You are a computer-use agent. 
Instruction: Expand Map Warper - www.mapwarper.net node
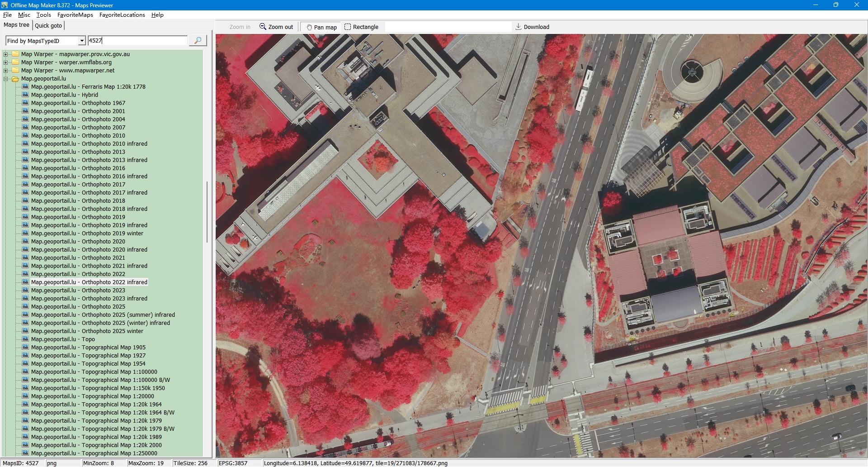click(6, 71)
